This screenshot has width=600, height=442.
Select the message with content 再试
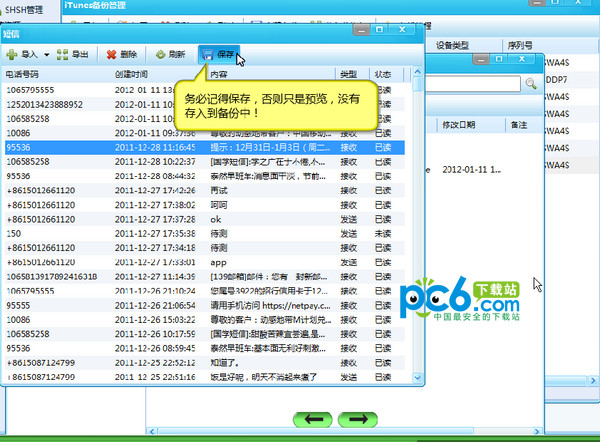tap(205, 191)
